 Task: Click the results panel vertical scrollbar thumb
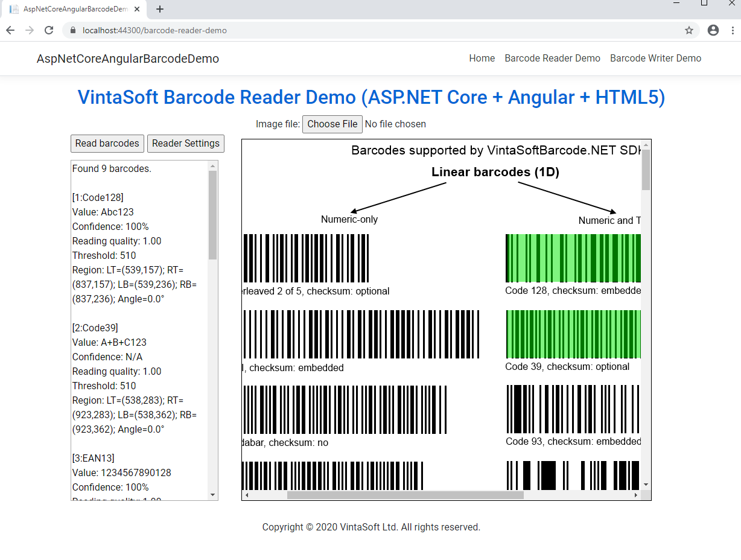212,215
